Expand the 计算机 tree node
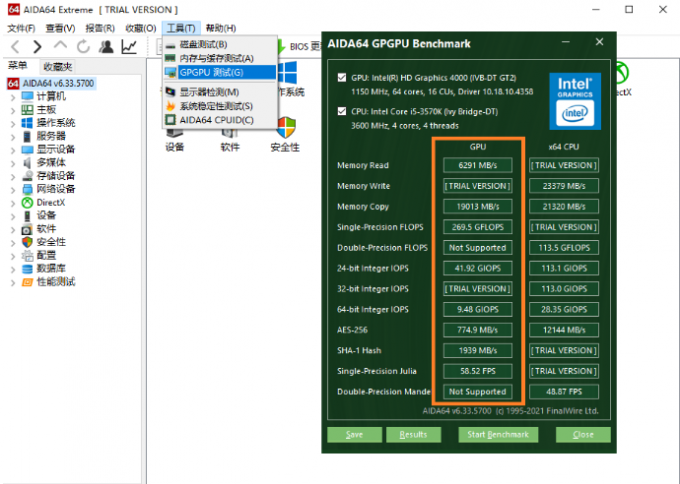 pos(13,97)
